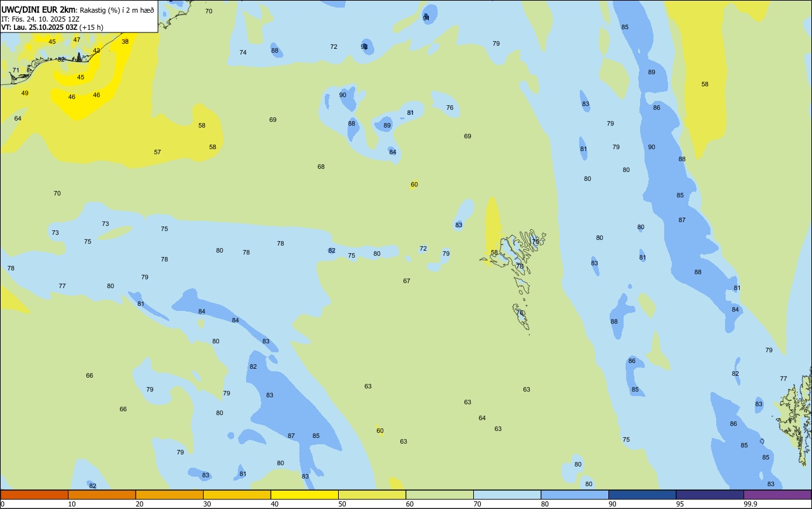The width and height of the screenshot is (812, 509).
Task: Click the humidity value 67 on map
Action: [x=407, y=281]
